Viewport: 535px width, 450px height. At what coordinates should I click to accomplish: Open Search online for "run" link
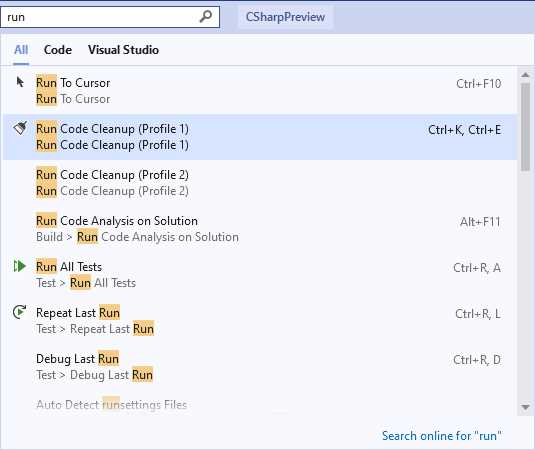(442, 436)
